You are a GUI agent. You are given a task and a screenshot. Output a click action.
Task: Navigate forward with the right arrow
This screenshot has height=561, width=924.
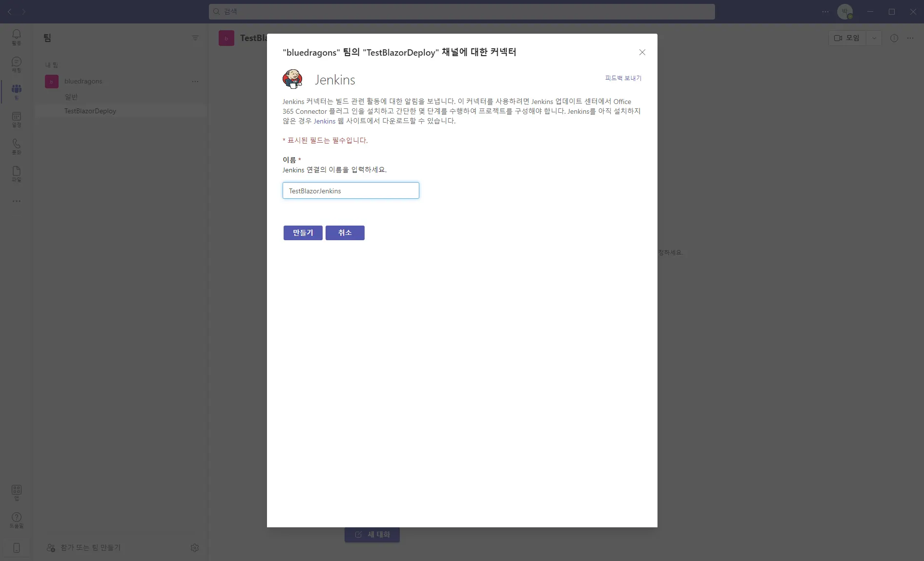point(23,11)
